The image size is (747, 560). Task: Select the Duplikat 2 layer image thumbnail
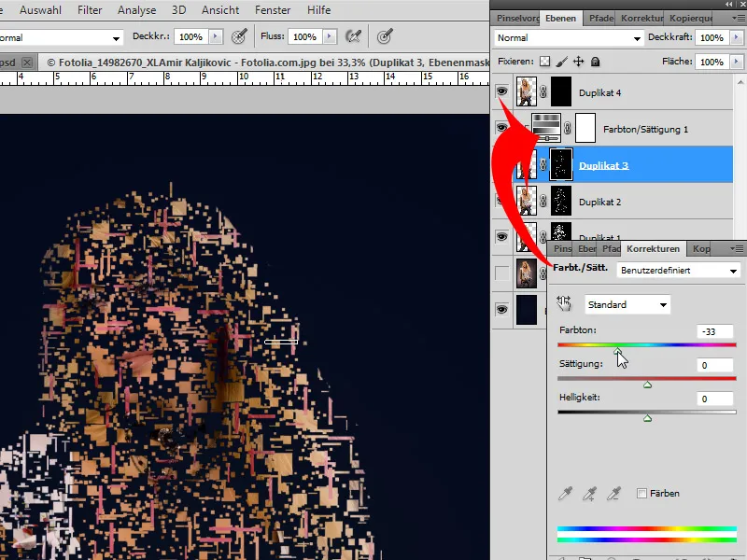(x=527, y=201)
